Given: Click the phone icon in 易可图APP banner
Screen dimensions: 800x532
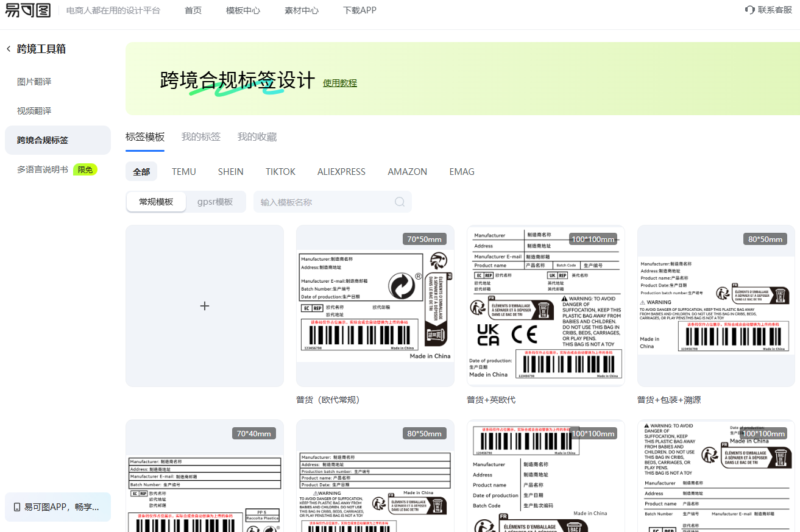Looking at the screenshot, I should [x=17, y=507].
